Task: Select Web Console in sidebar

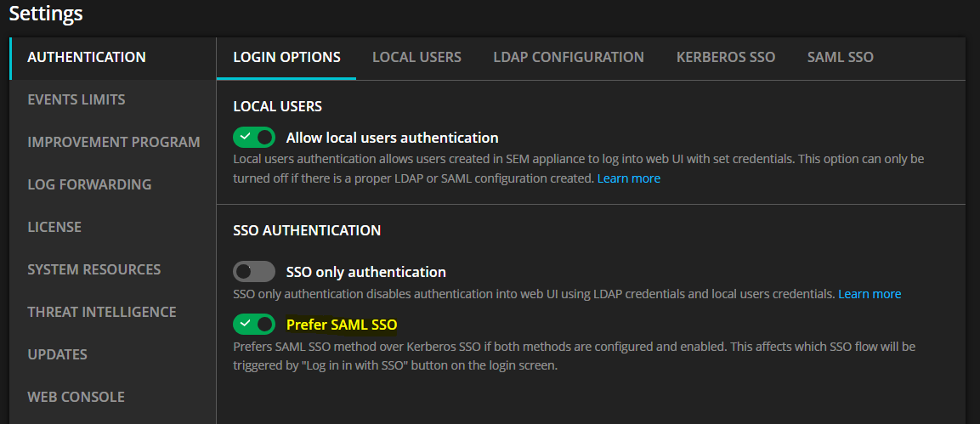Action: [x=76, y=397]
